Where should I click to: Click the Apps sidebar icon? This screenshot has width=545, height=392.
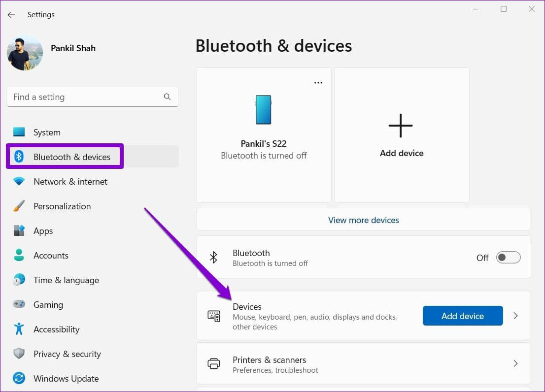click(x=19, y=230)
